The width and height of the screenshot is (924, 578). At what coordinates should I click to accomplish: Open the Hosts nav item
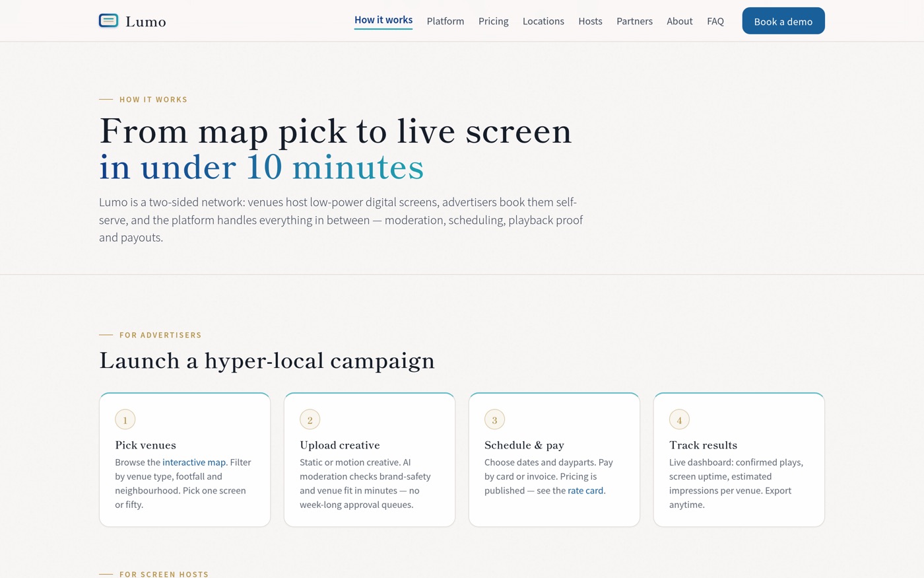tap(590, 21)
